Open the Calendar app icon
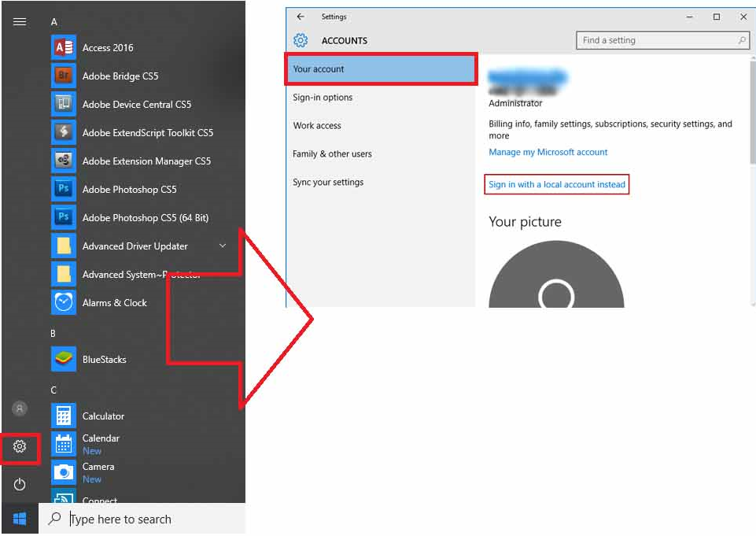The height and width of the screenshot is (536, 756). point(64,445)
